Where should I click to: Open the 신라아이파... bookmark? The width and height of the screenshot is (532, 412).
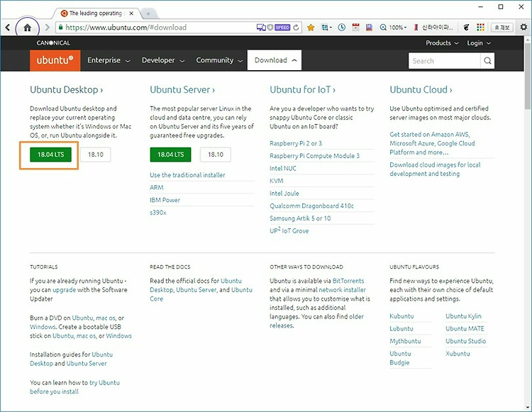click(433, 28)
